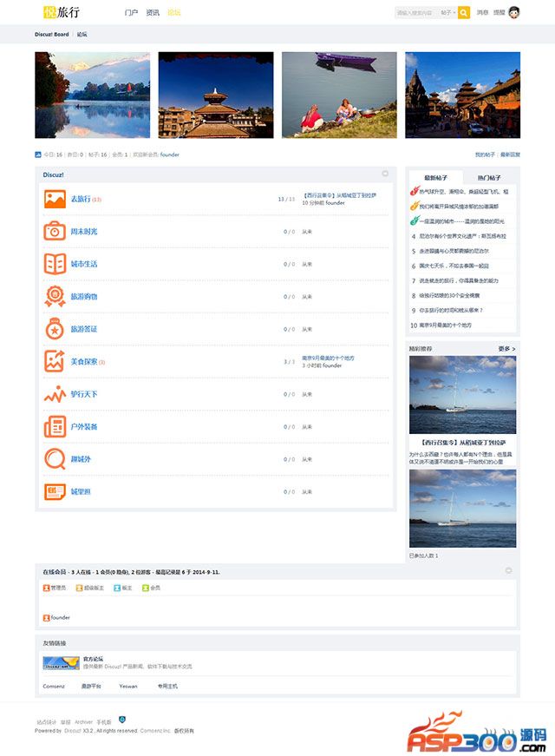Open the 去旅行 forum link
The width and height of the screenshot is (555, 756).
[81, 199]
